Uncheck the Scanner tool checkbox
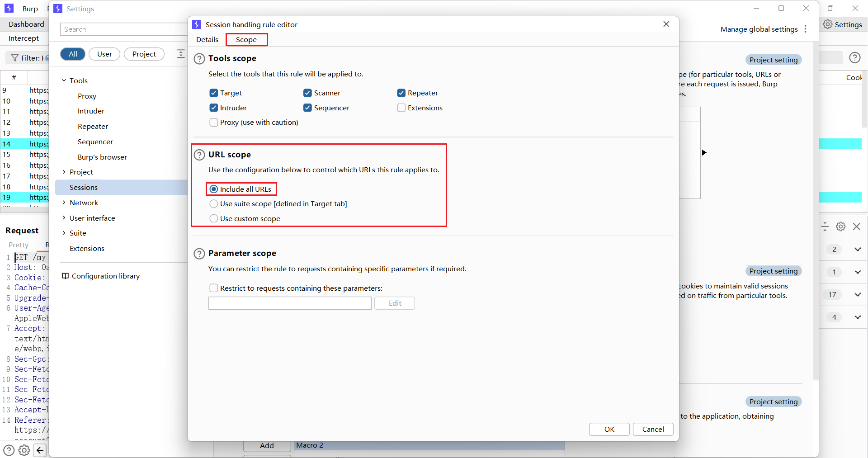Image resolution: width=868 pixels, height=458 pixels. coord(307,93)
